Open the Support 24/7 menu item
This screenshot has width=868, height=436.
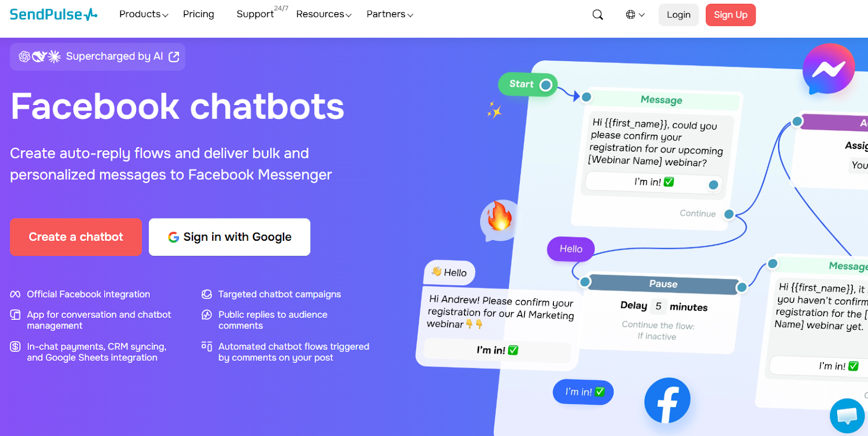coord(262,13)
